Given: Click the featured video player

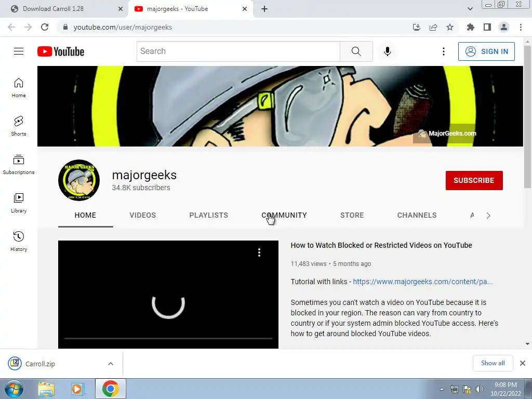Looking at the screenshot, I should (168, 295).
